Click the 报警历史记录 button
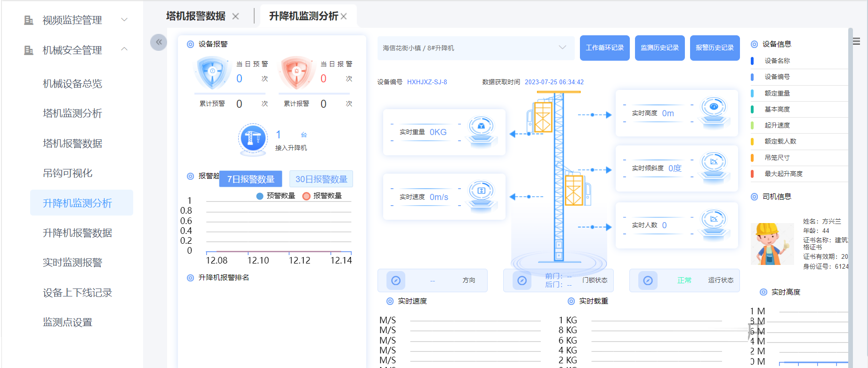The width and height of the screenshot is (868, 368). click(715, 48)
